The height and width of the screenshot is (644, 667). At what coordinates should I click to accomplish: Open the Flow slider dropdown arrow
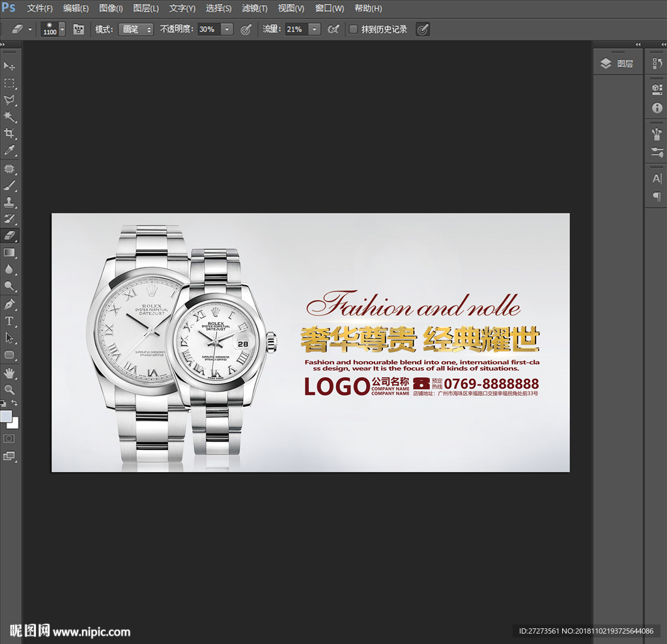pos(315,29)
